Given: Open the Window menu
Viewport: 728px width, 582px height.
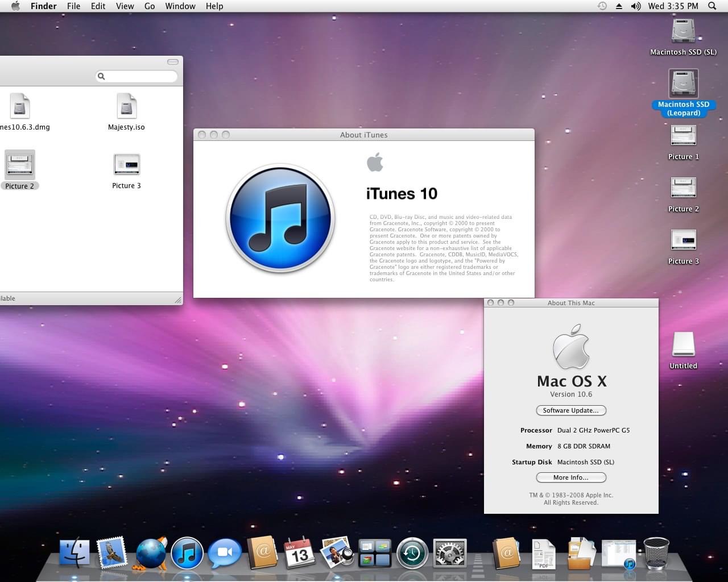Looking at the screenshot, I should click(x=180, y=6).
